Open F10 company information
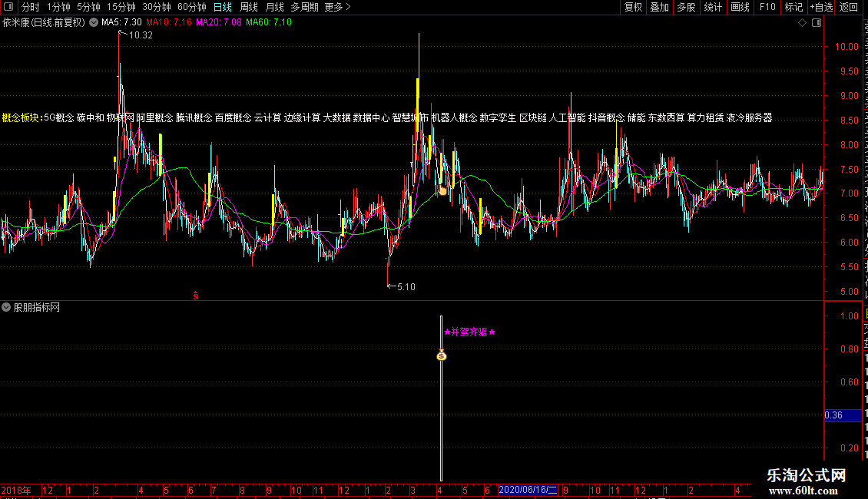The width and height of the screenshot is (868, 499). 767,7
